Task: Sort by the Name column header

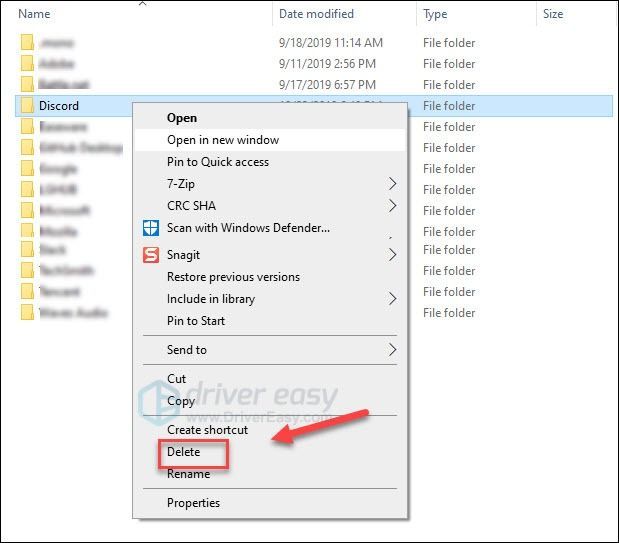Action: 34,14
